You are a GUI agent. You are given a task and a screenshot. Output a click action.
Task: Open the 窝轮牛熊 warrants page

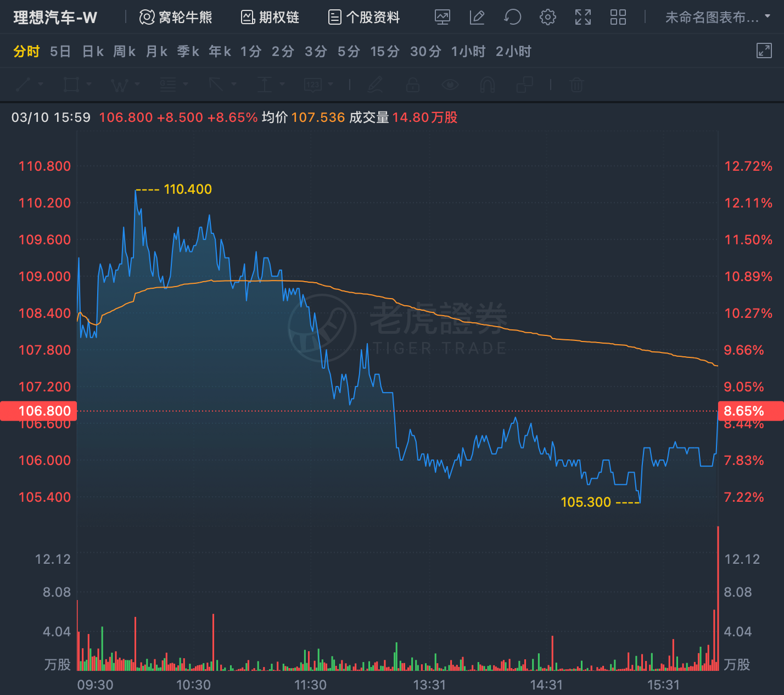tap(176, 18)
